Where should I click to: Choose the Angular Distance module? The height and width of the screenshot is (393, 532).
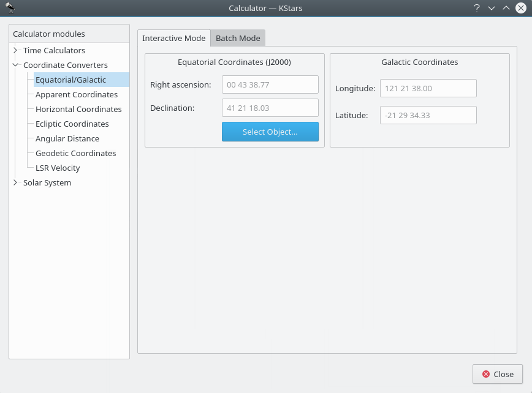pos(67,138)
